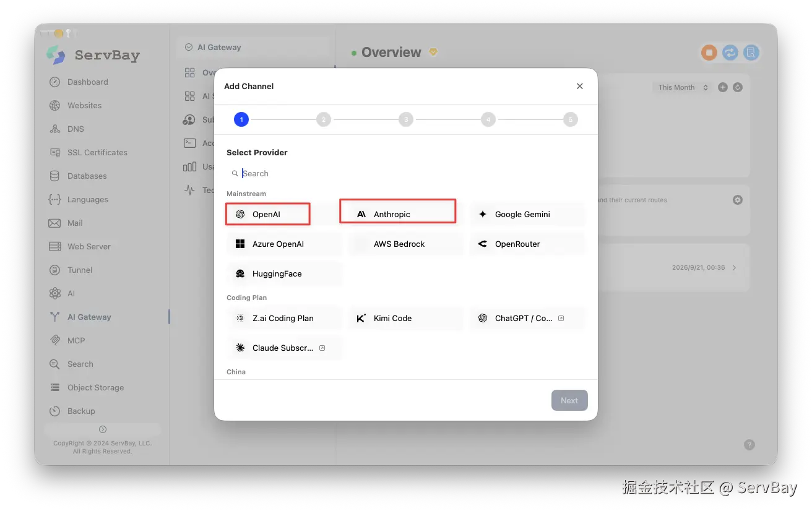Viewport: 812px width, 511px height.
Task: Select step 1 in the wizard stepper
Action: 241,119
